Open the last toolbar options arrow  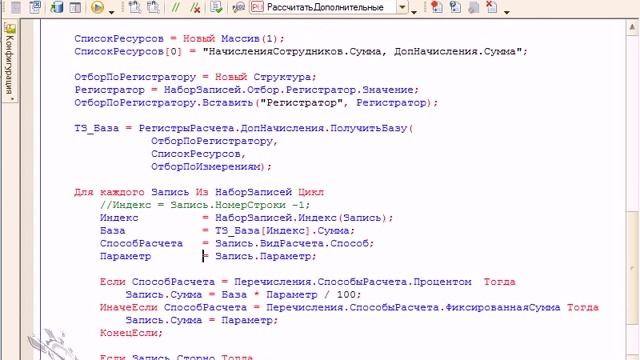(x=507, y=12)
